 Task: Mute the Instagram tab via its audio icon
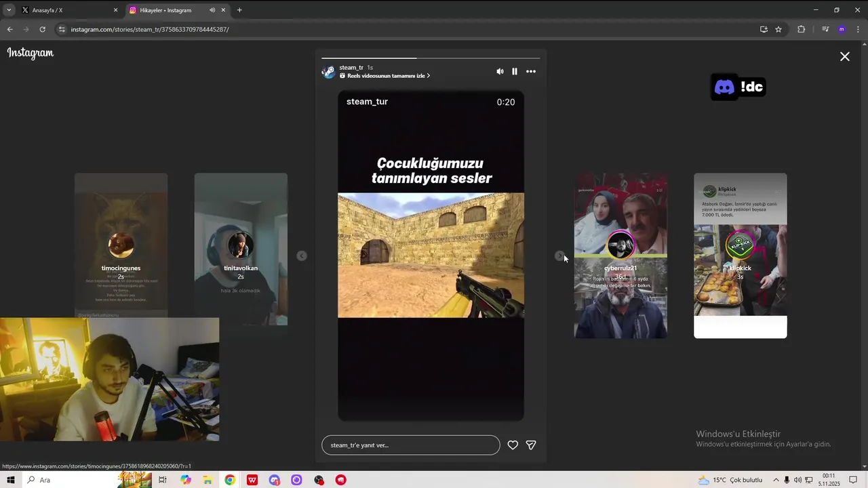[212, 10]
